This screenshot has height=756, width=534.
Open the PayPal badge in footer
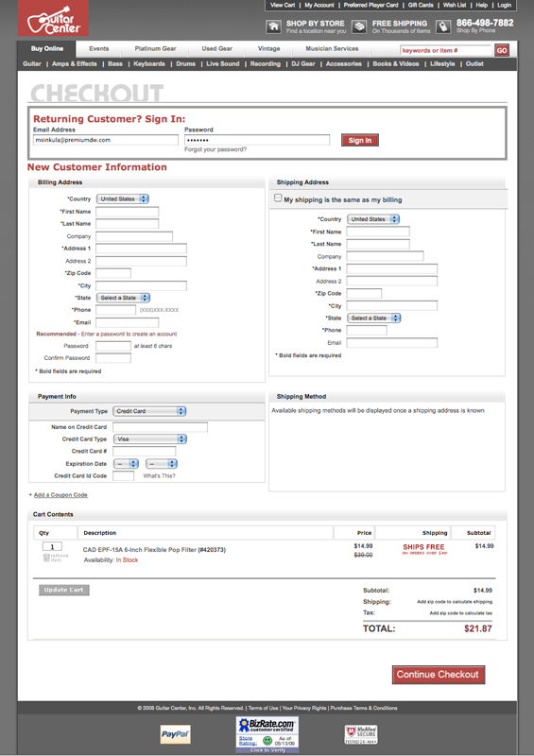pyautogui.click(x=175, y=734)
